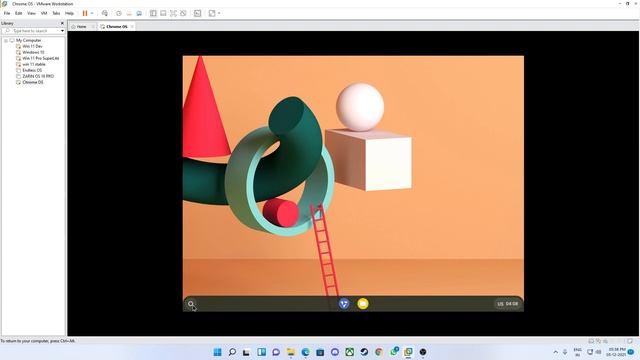Screen dimensions: 640x360
Task: Open the File menu
Action: pyautogui.click(x=7, y=13)
